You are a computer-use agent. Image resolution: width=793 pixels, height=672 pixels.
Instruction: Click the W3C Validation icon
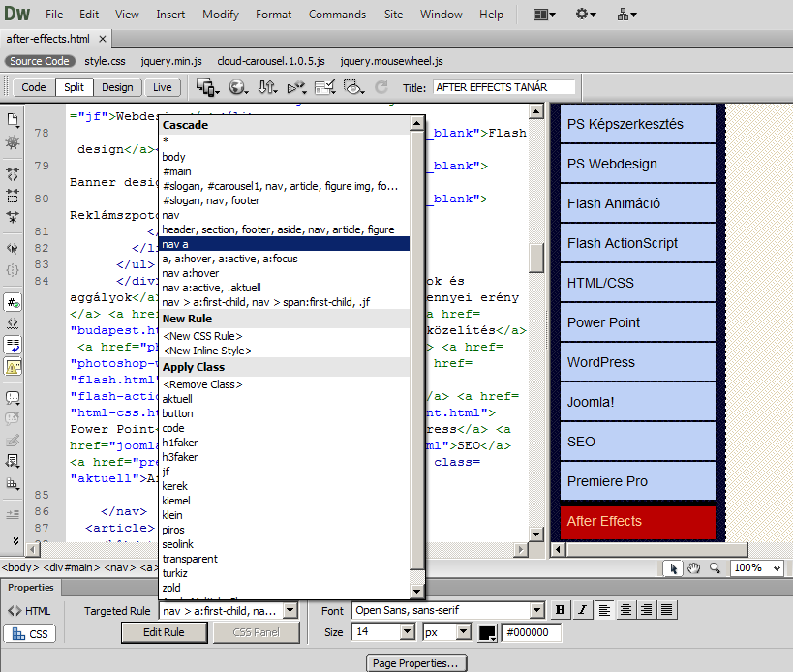coord(296,87)
